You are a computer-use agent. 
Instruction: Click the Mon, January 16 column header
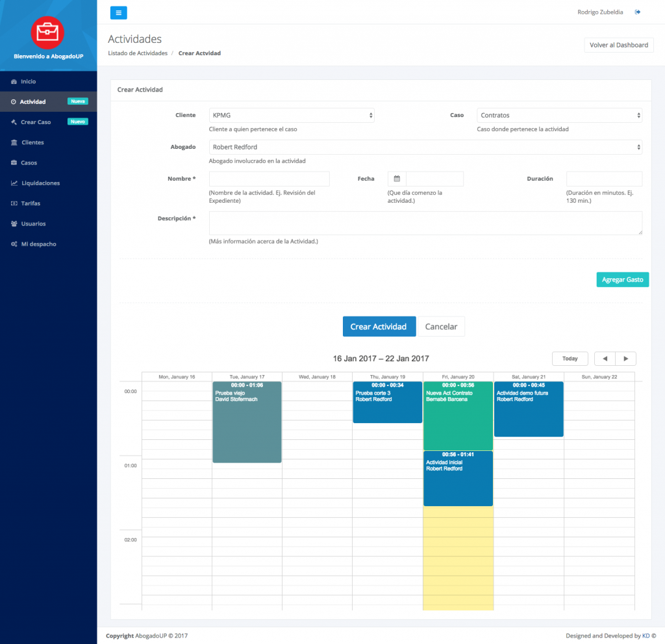(177, 377)
